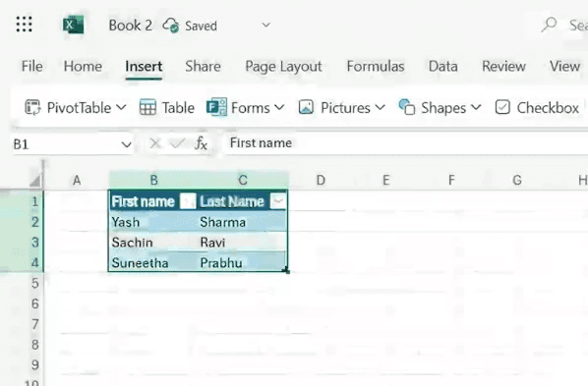This screenshot has height=386, width=588.
Task: Select row 4 header
Action: tap(22, 262)
